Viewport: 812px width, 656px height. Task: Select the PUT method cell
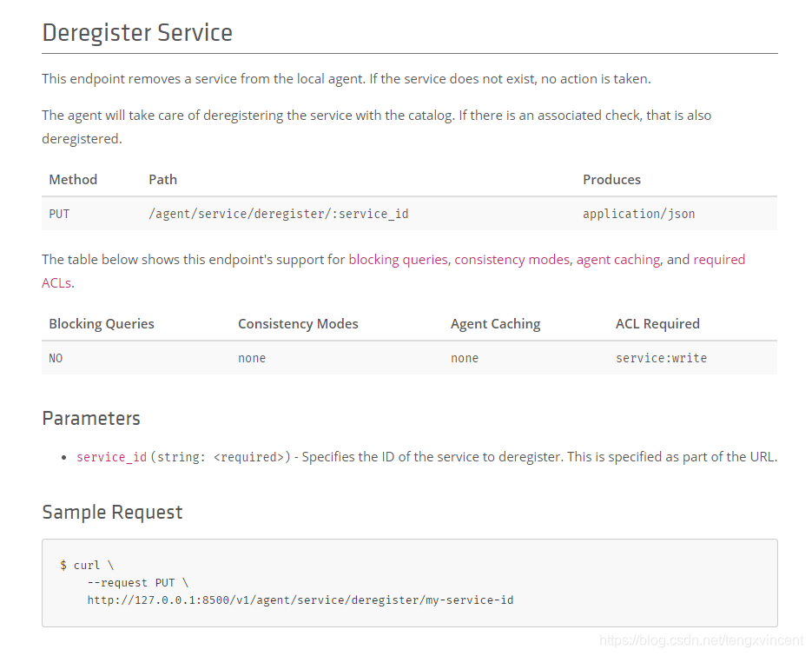point(59,214)
